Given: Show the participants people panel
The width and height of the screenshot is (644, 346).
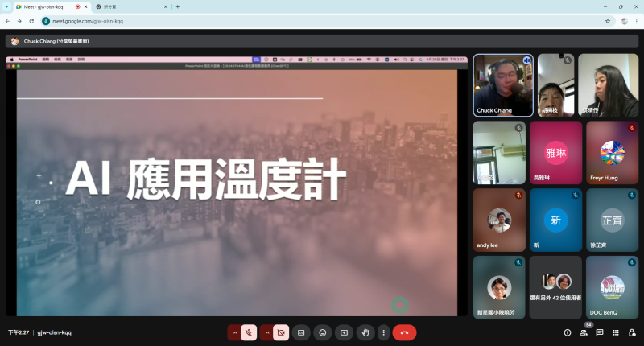Looking at the screenshot, I should click(x=583, y=332).
